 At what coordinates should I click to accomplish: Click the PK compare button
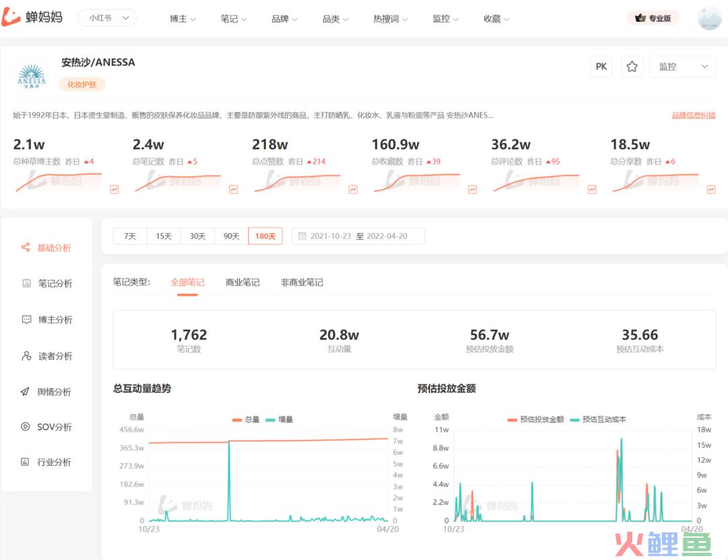601,67
